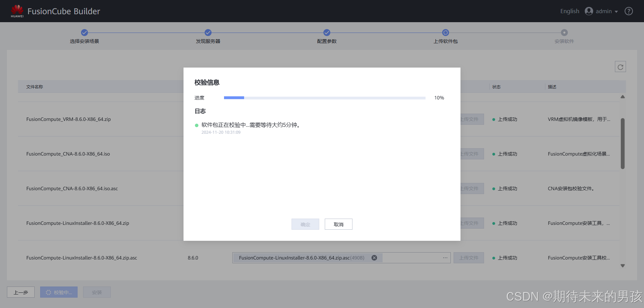Click the 取消 button in dialog

pos(339,224)
